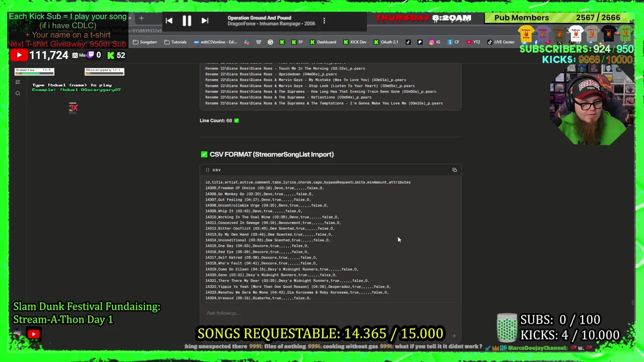Click the csv language label of code block

point(216,170)
